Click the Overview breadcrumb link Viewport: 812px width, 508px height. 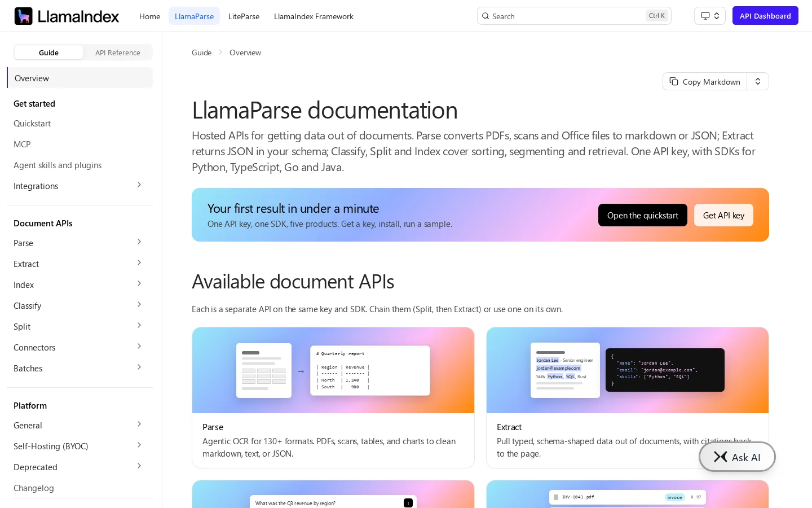245,52
